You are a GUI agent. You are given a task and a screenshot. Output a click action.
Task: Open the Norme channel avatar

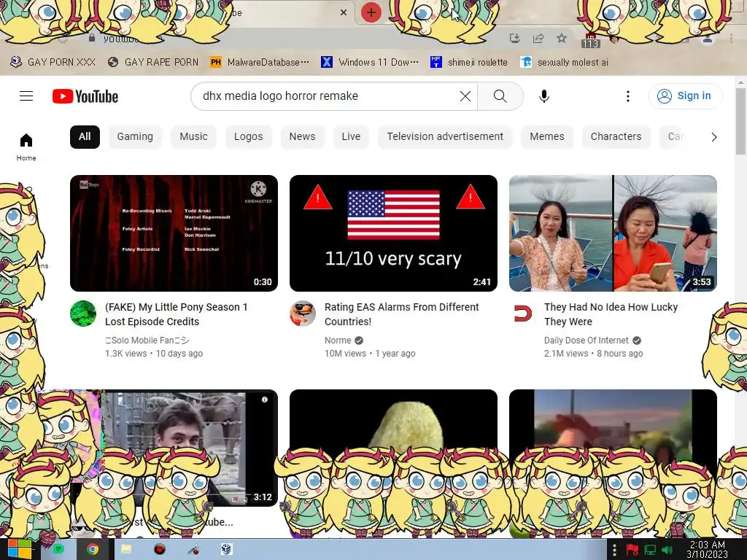tap(303, 314)
